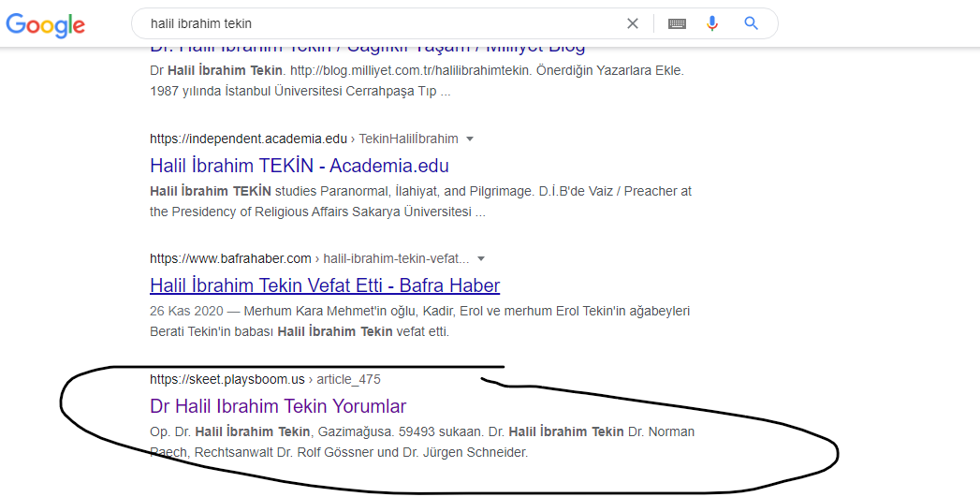Open the on-screen keyboard icon
This screenshot has width=980, height=497.
[x=677, y=23]
